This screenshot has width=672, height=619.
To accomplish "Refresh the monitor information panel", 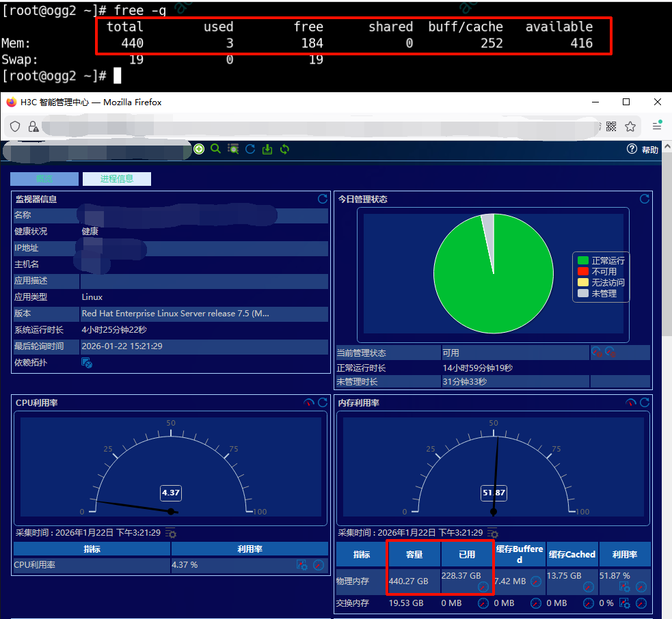I will pyautogui.click(x=323, y=199).
